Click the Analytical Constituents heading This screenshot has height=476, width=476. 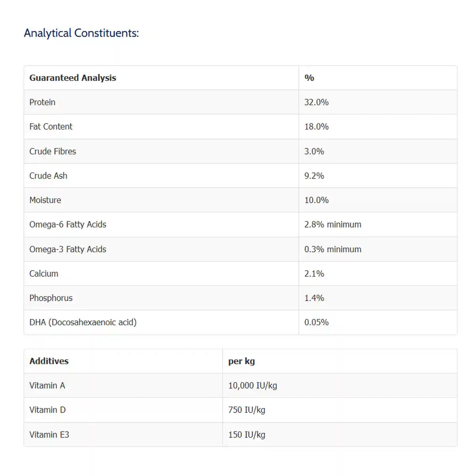[81, 33]
